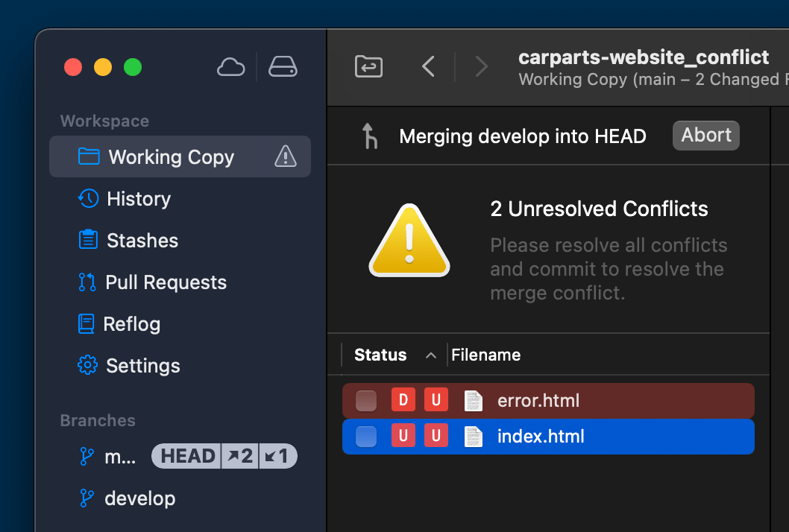Go forward with the right chevron

tap(482, 66)
